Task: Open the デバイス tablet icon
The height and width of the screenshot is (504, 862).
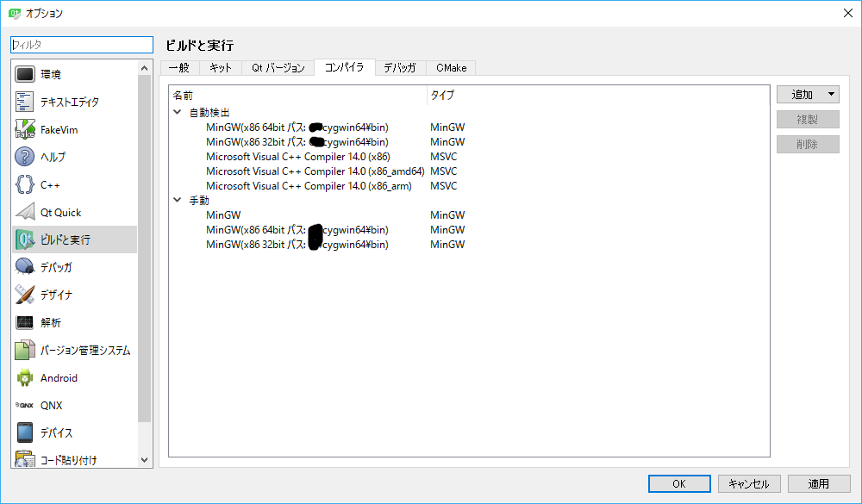Action: (x=25, y=432)
